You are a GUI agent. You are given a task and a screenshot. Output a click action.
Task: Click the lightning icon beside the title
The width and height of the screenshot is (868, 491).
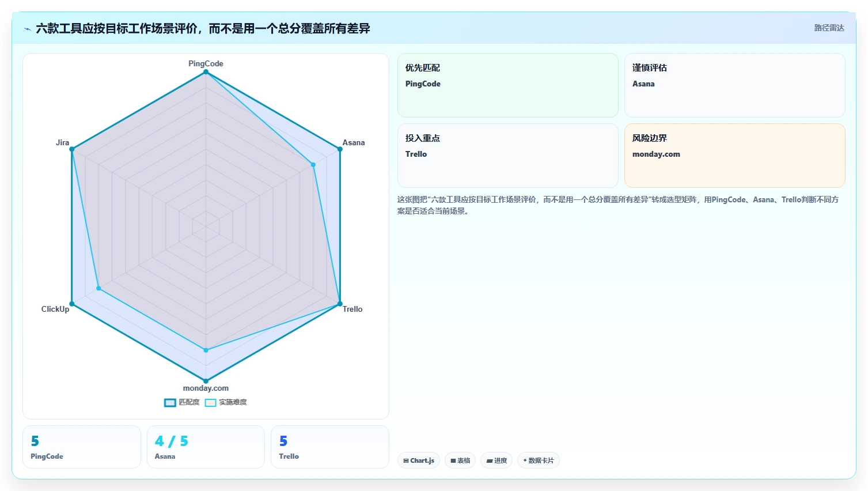coord(27,29)
